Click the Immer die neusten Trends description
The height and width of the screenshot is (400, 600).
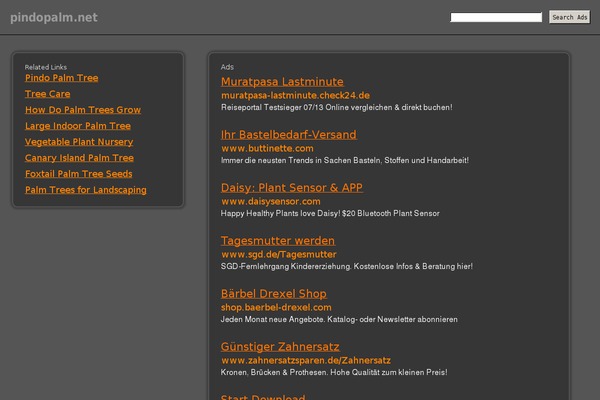tap(345, 160)
